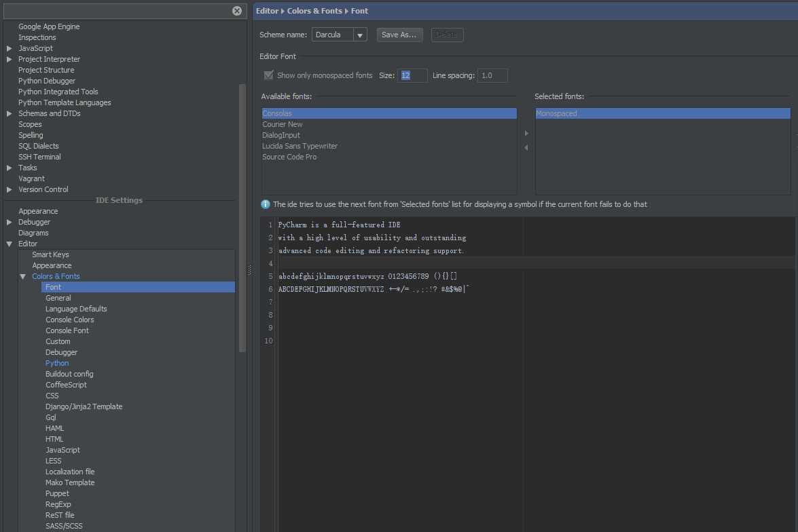Open Django/Jinja2 Template color settings

tap(84, 406)
